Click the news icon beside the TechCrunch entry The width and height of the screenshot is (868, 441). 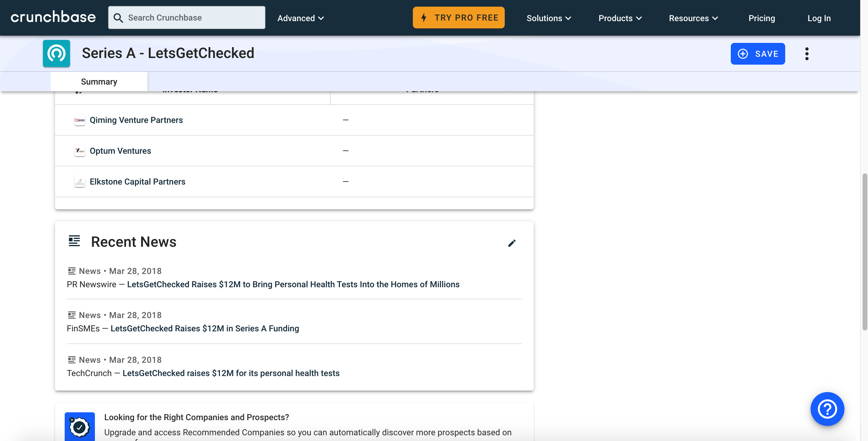click(x=71, y=359)
